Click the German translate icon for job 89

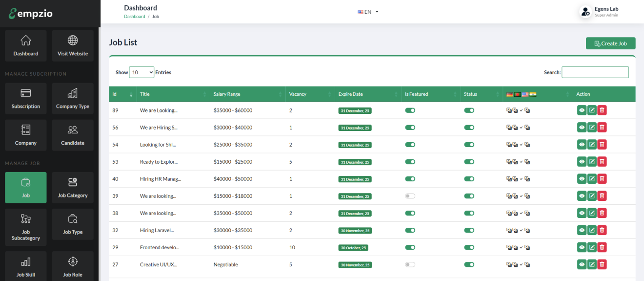509,110
